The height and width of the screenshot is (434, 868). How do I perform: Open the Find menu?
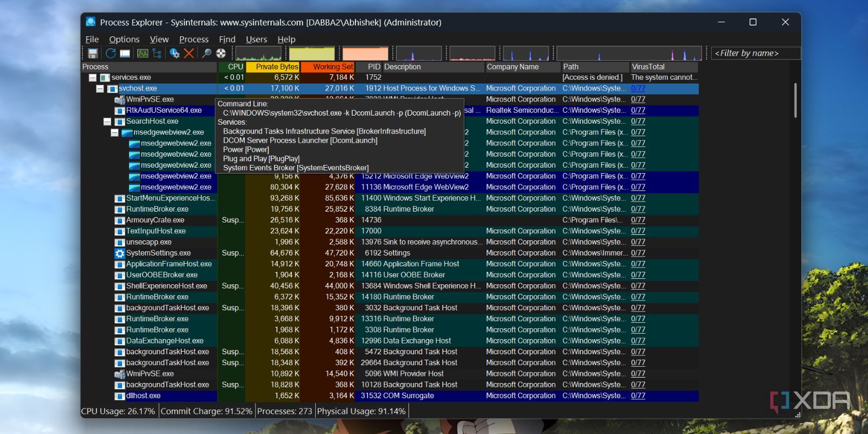[x=227, y=39]
